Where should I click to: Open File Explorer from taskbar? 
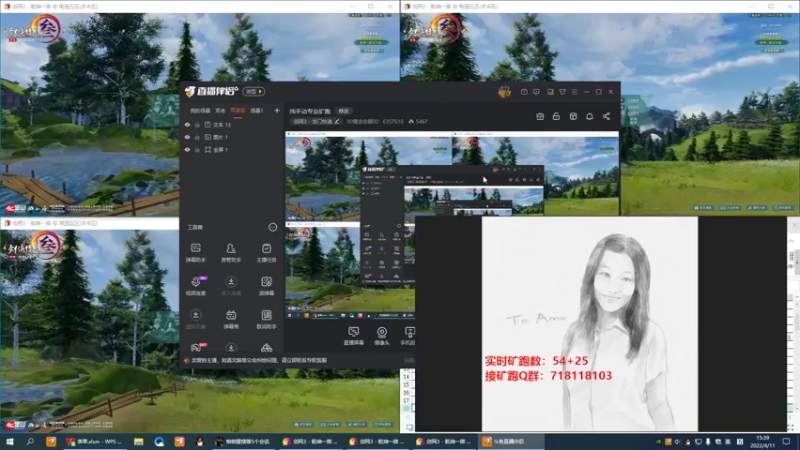click(138, 441)
